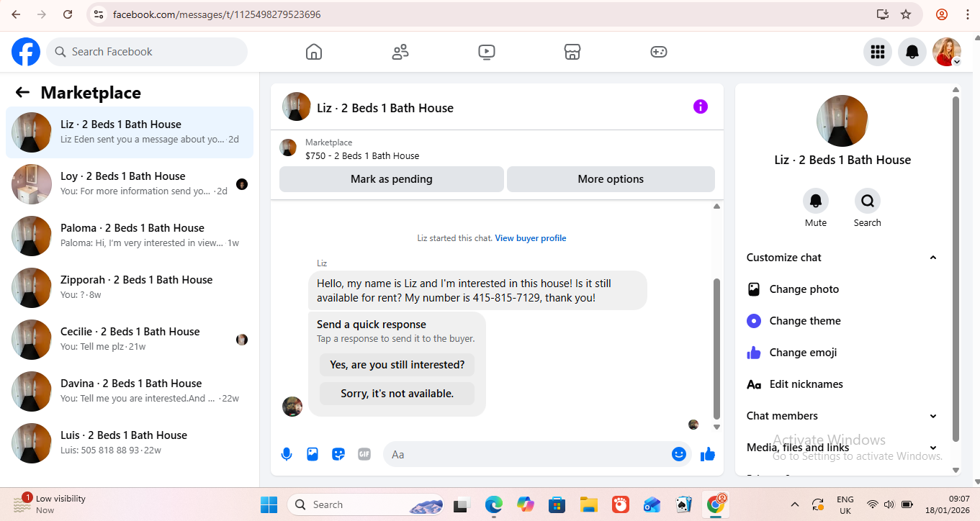Select the Paloma conversation

tap(130, 236)
